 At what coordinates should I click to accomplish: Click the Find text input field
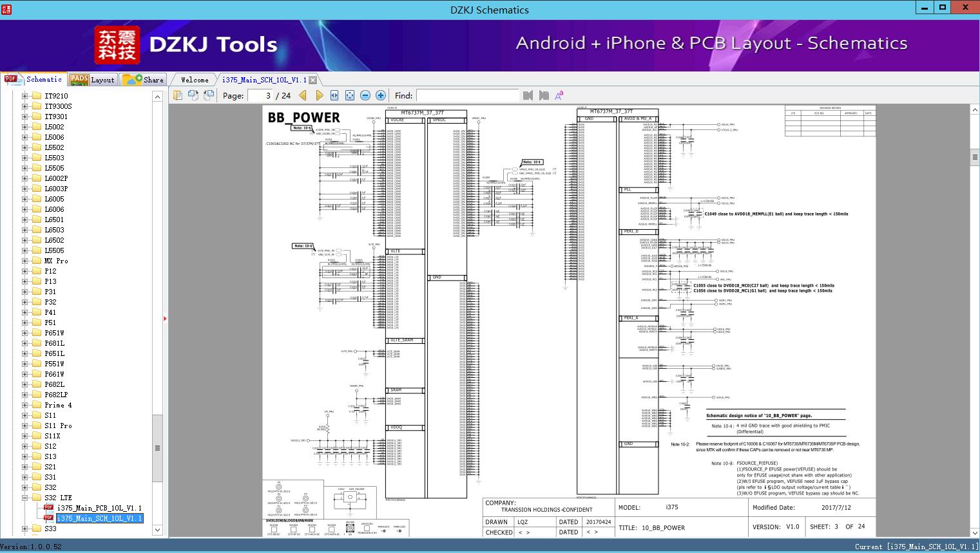[467, 95]
